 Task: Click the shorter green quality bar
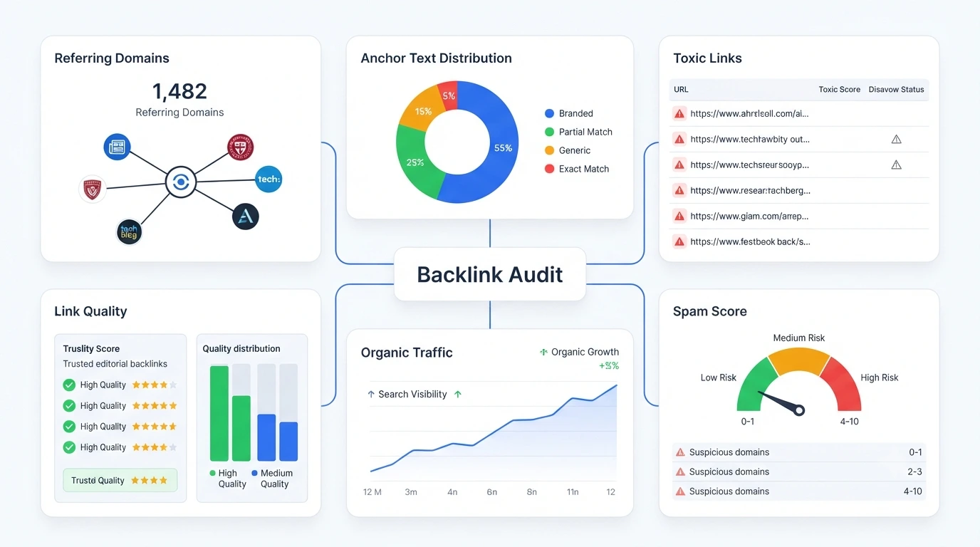click(241, 428)
